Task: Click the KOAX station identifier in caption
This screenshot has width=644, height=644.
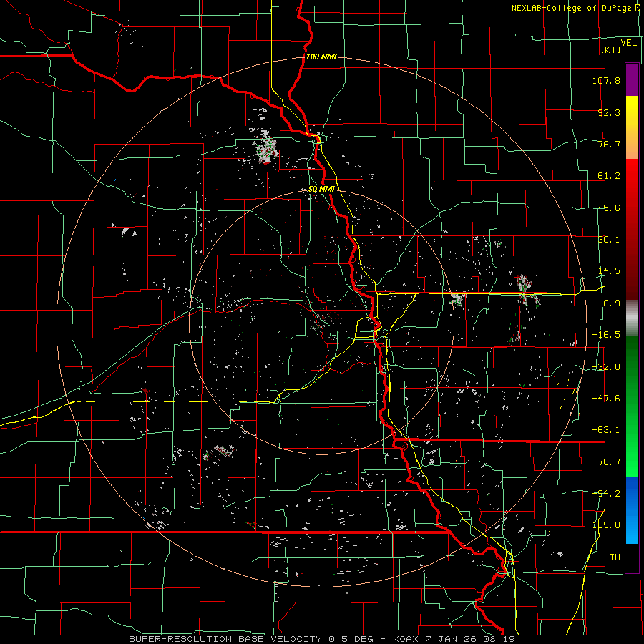Action: 405,639
